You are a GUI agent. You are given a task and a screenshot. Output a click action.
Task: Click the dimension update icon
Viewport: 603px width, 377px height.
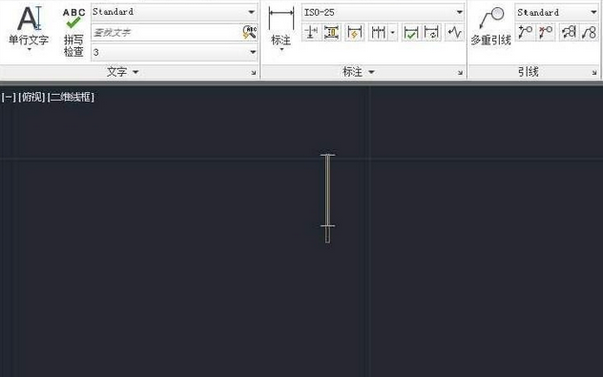432,32
